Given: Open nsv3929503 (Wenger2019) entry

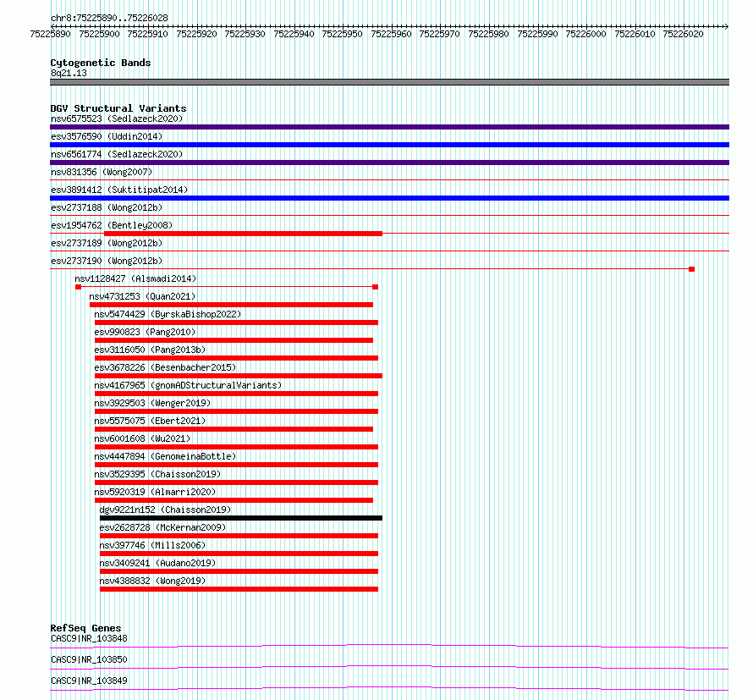Looking at the screenshot, I should click(152, 403).
